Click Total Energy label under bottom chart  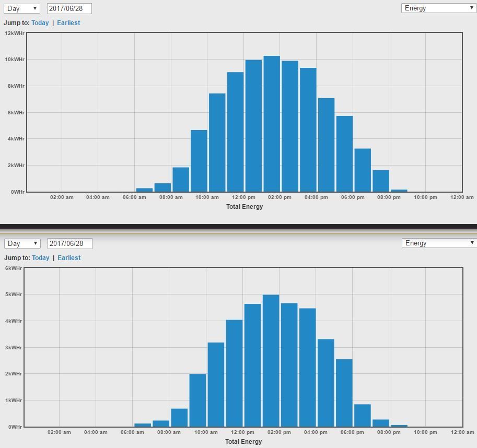(243, 442)
